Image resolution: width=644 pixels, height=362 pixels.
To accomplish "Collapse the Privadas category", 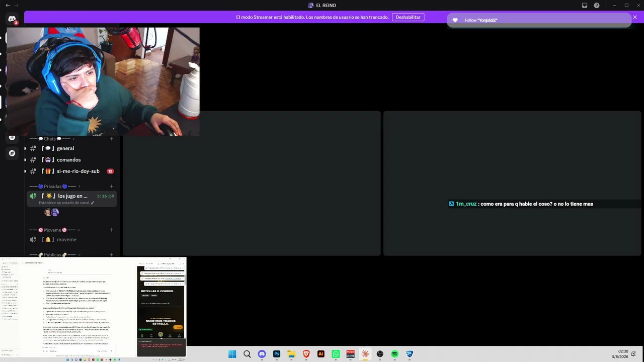I will 55,187.
